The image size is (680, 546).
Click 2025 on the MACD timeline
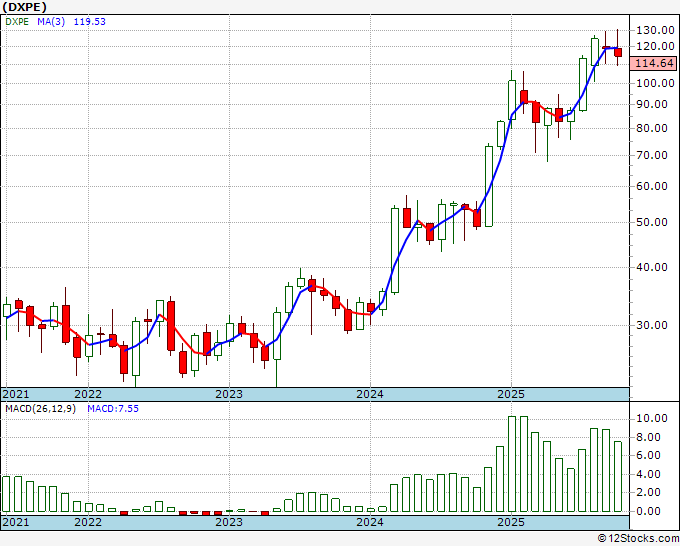(511, 522)
